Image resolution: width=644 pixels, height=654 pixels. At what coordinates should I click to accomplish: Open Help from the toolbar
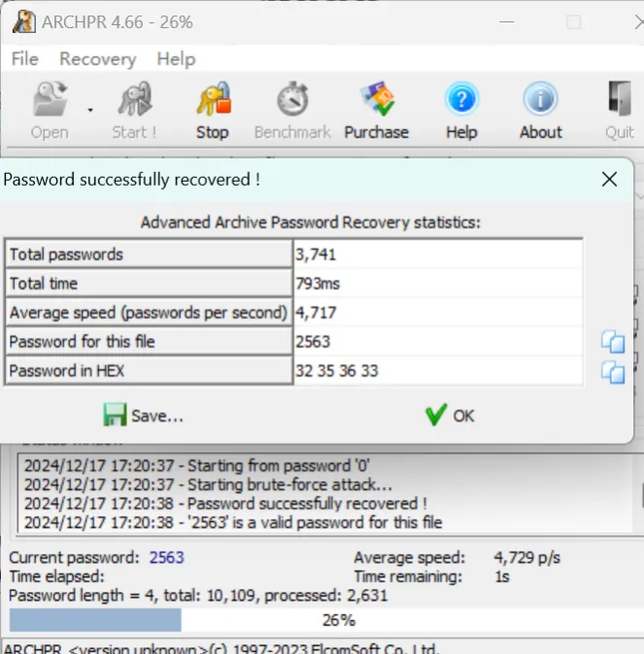[x=461, y=101]
